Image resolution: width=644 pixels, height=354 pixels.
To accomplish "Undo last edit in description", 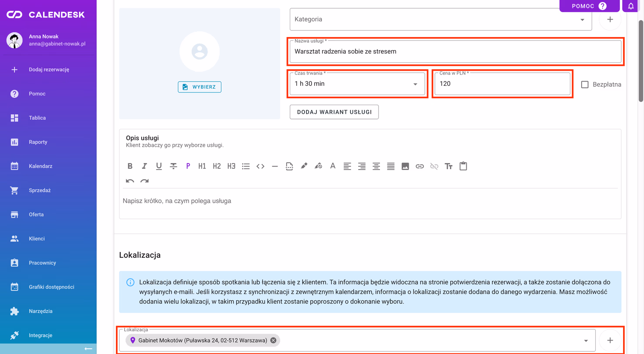I will (x=130, y=181).
